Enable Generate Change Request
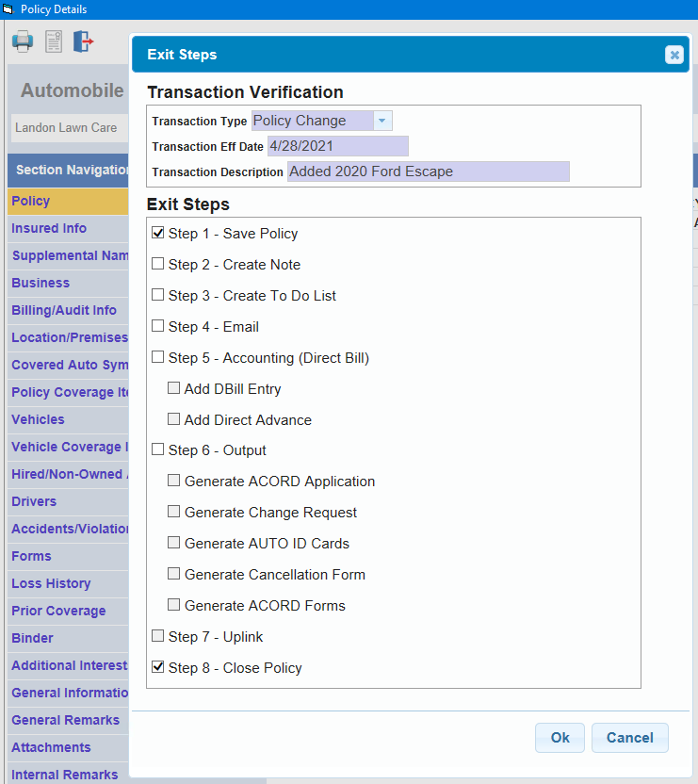The height and width of the screenshot is (784, 698). pos(174,512)
